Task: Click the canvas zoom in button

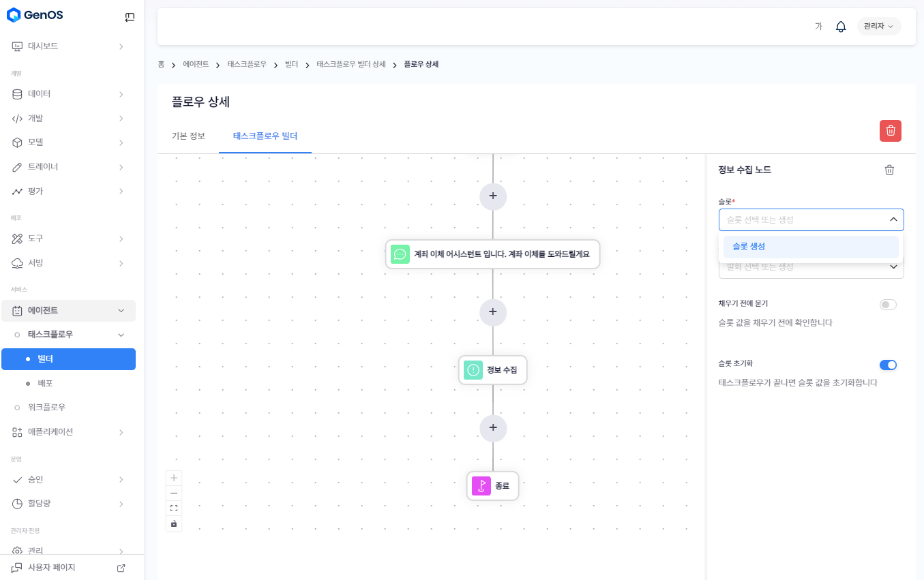Action: coord(174,478)
